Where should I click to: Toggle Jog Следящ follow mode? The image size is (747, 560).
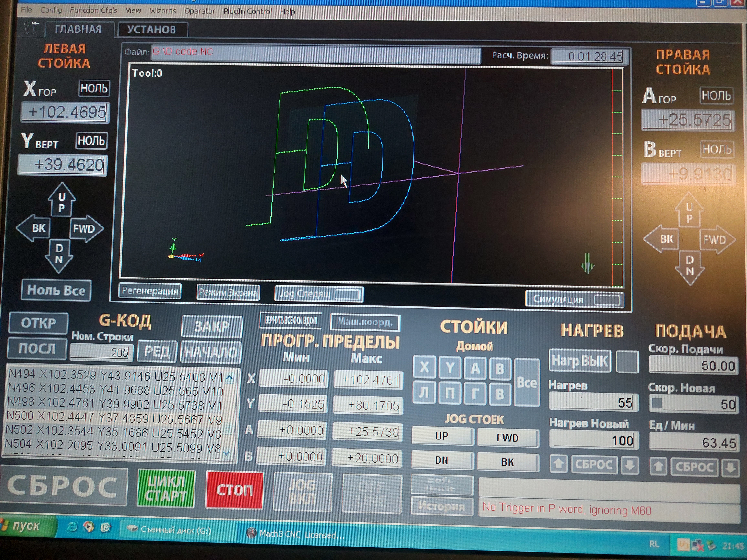[x=319, y=294]
